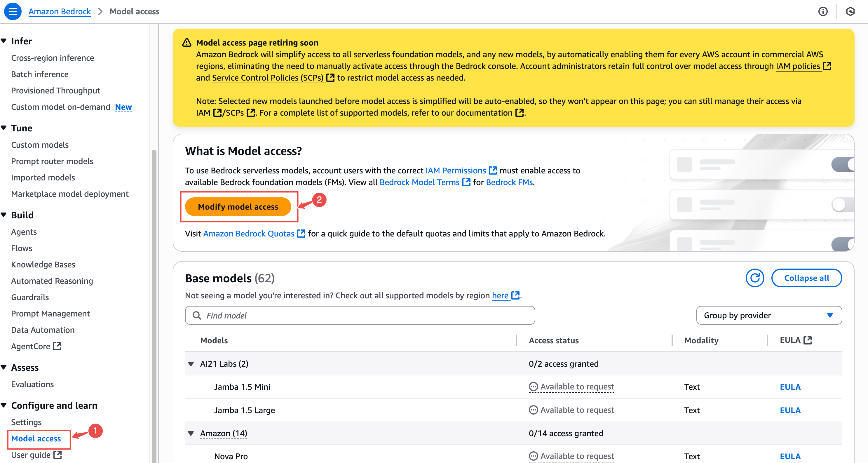Click the Collapse all button
Screen dimensions: 868x463
pos(807,278)
